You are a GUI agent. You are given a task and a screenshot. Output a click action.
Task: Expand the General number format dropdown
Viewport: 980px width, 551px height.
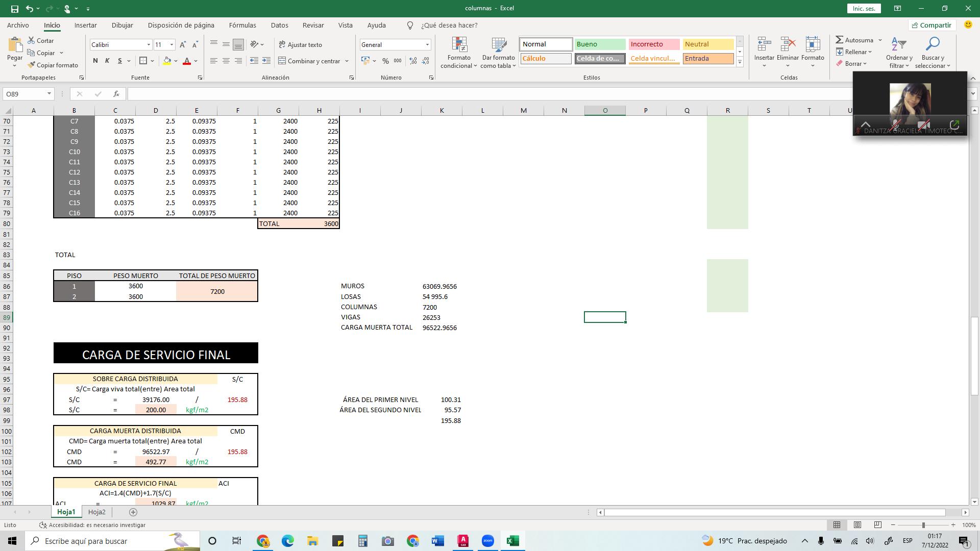[427, 45]
